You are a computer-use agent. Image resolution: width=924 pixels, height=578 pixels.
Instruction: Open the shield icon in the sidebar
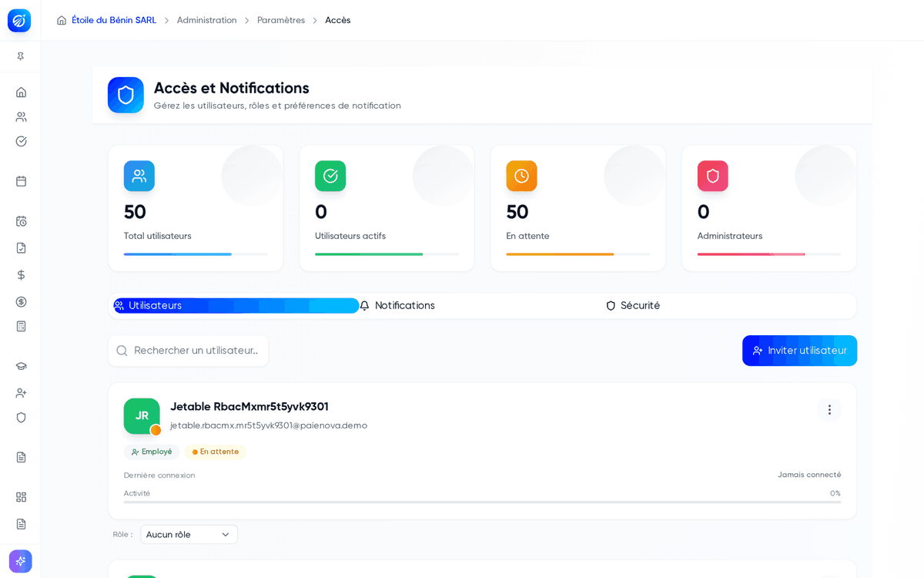pyautogui.click(x=21, y=417)
